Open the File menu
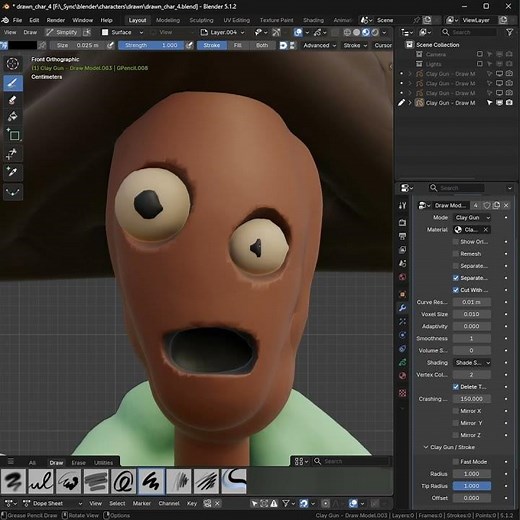The height and width of the screenshot is (520, 520). click(17, 20)
